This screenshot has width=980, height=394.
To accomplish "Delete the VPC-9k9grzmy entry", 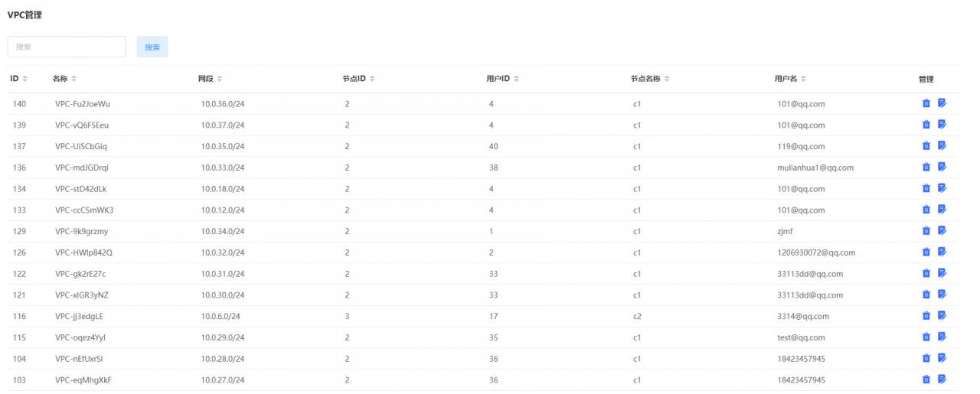I will [926, 231].
